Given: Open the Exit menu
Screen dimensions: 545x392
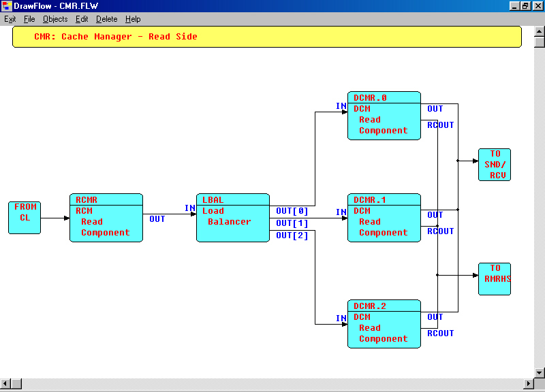Looking at the screenshot, I should (10, 19).
